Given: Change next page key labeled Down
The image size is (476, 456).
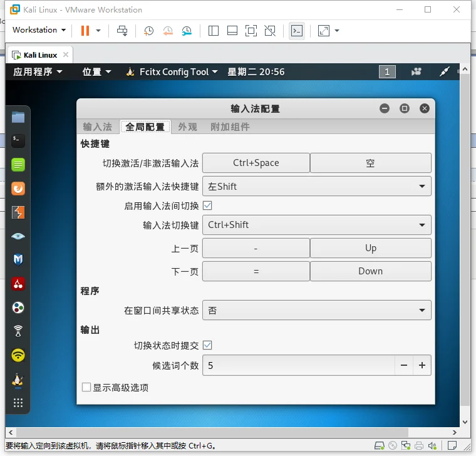Looking at the screenshot, I should (370, 271).
